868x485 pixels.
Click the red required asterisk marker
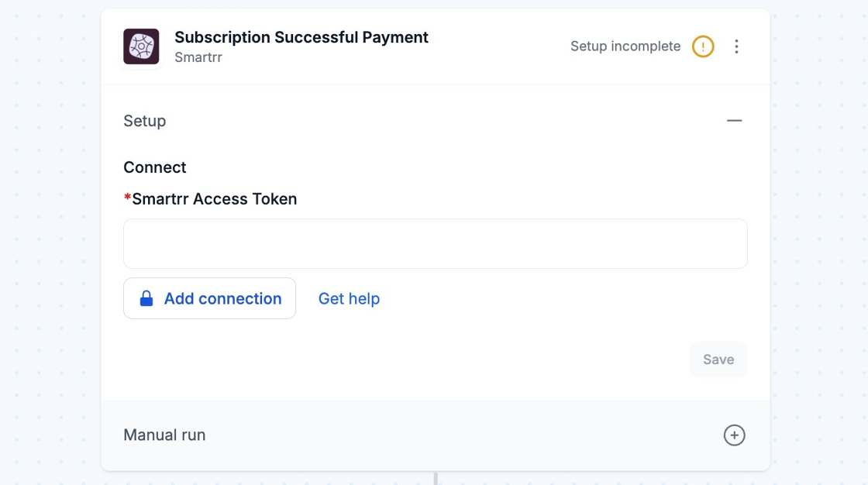coord(127,198)
